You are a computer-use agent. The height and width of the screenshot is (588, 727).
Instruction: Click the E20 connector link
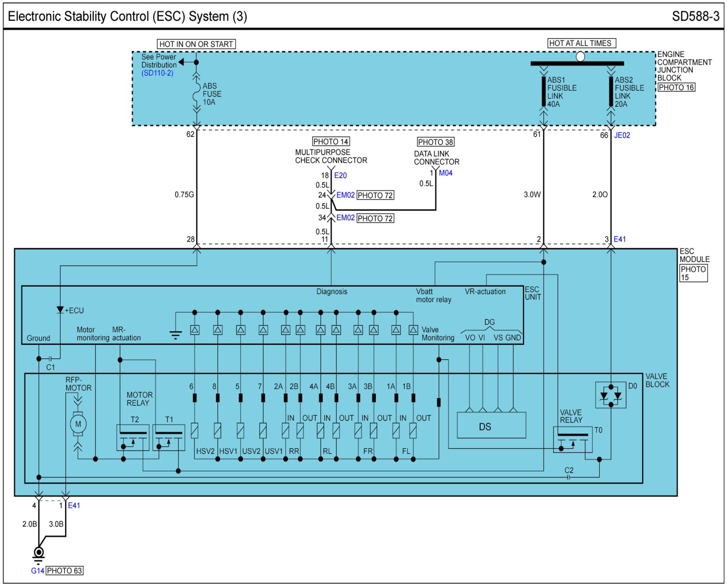(x=340, y=175)
